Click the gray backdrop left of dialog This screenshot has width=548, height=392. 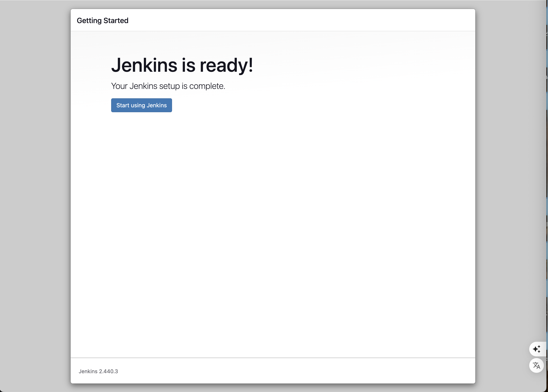(x=35, y=193)
